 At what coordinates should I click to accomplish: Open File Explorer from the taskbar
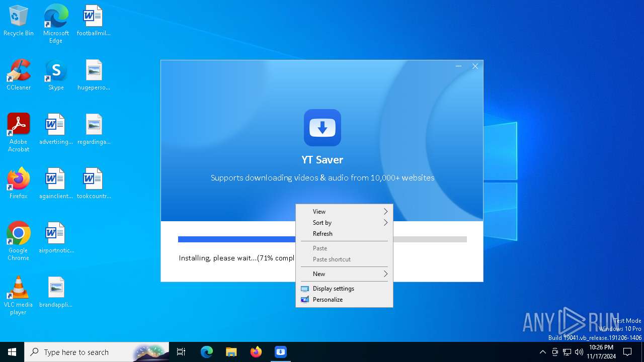coord(231,352)
